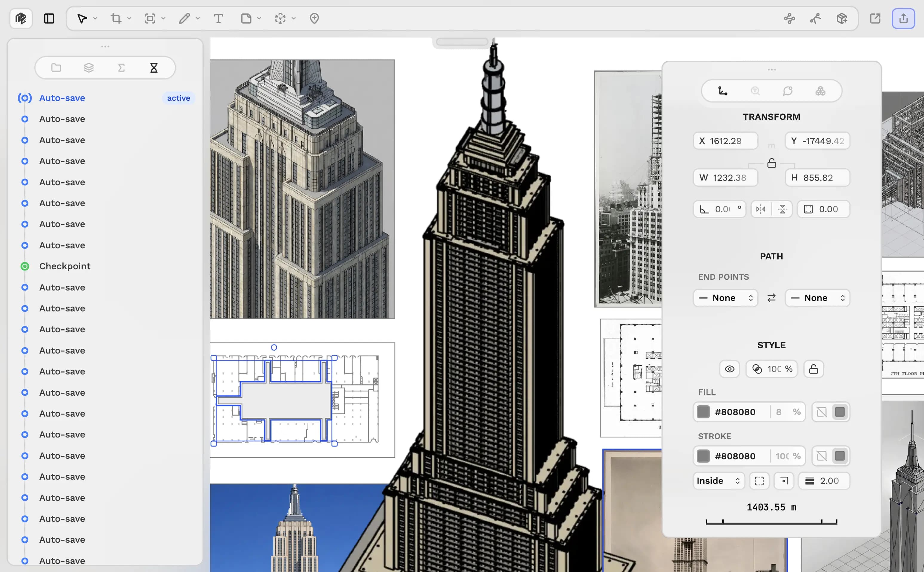Click the rotation handle above the selected shape
Image resolution: width=924 pixels, height=572 pixels.
pos(274,347)
